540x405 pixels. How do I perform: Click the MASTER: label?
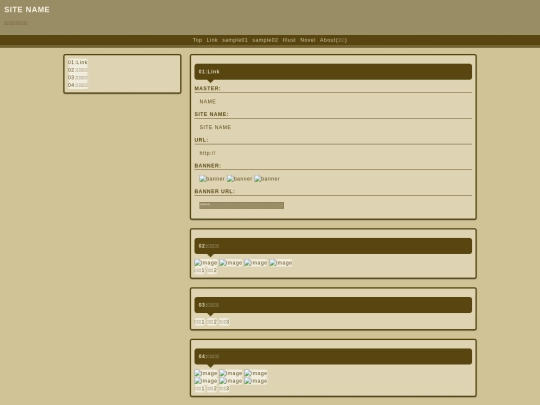point(207,89)
